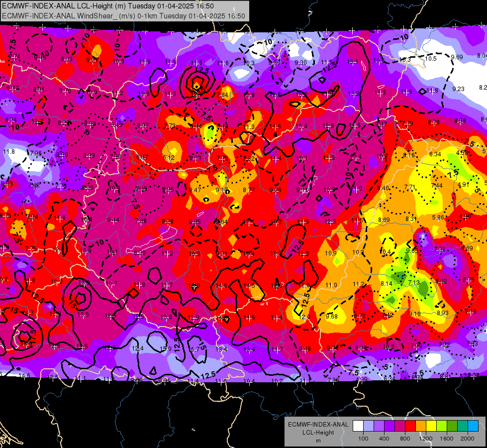Click the LCL-Height title line at top
Image resolution: width=487 pixels, height=448 pixels.
108,6
